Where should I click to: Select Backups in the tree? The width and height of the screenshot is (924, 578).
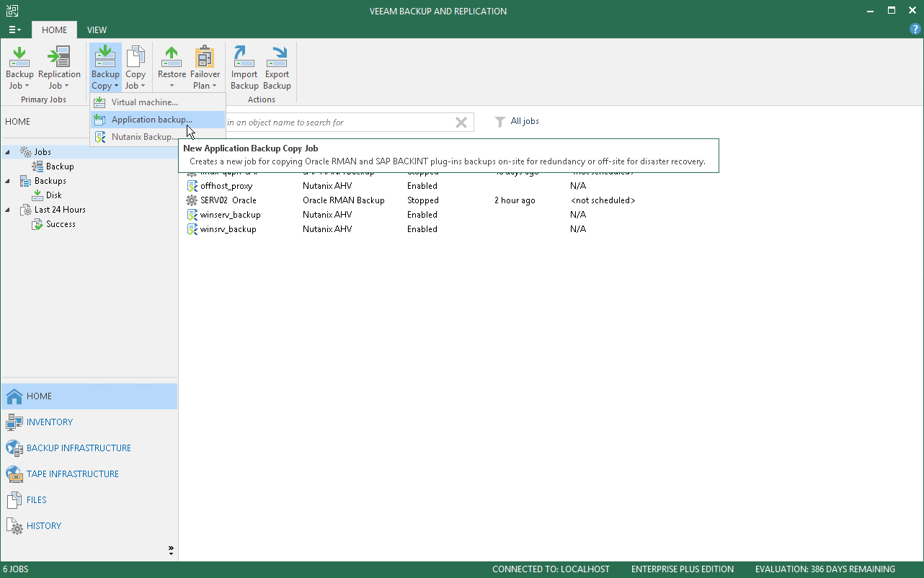[x=50, y=181]
